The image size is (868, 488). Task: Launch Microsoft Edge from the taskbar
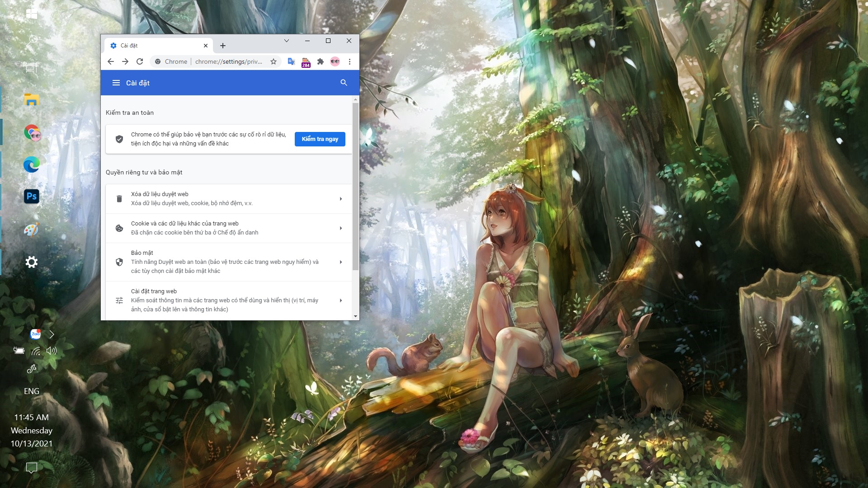pyautogui.click(x=32, y=164)
